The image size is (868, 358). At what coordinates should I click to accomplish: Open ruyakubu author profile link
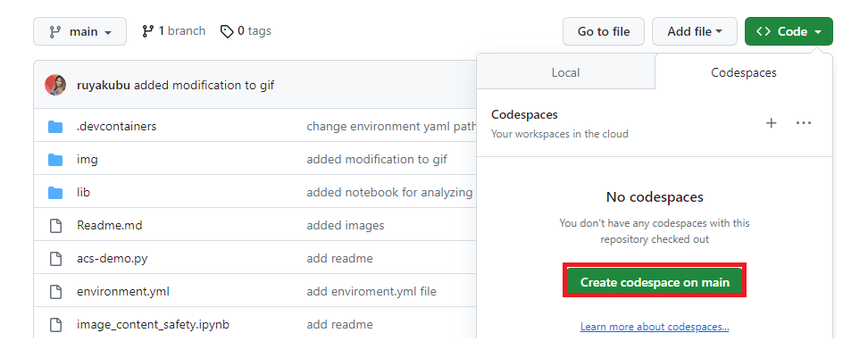point(104,85)
